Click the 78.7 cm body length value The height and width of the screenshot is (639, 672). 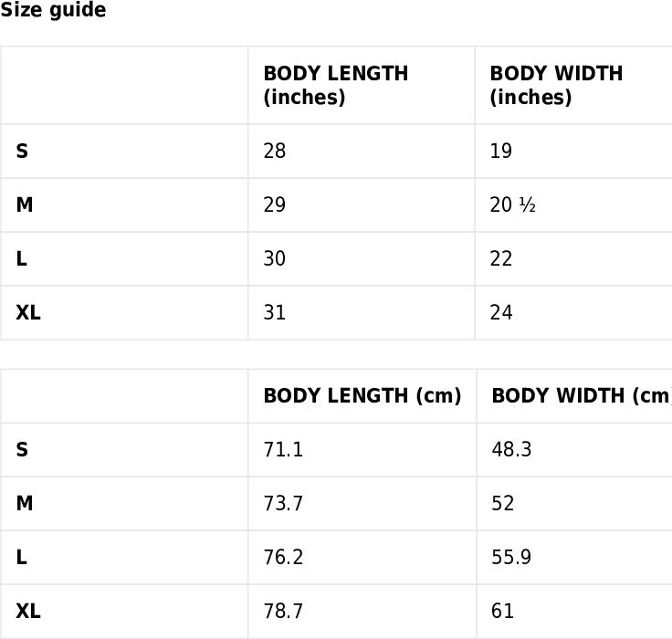(x=283, y=612)
